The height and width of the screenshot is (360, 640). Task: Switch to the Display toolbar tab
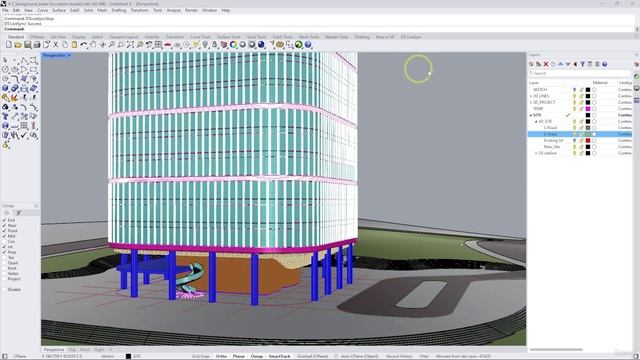[x=79, y=37]
